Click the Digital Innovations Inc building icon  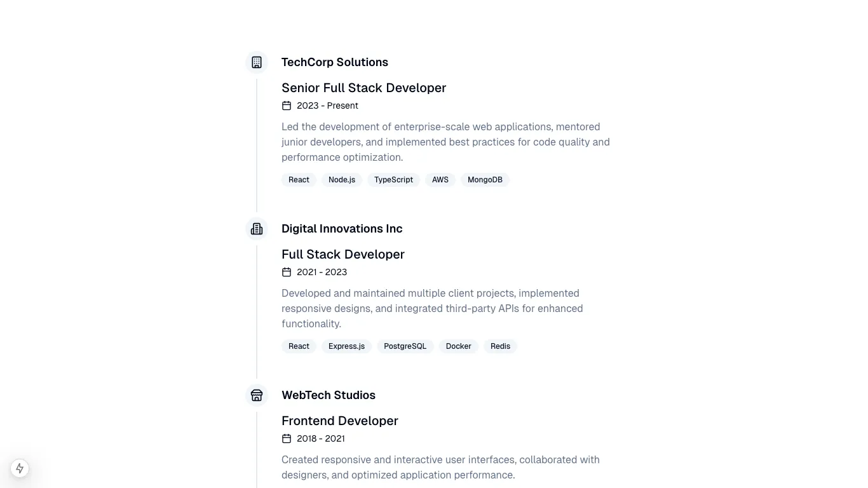coord(257,229)
